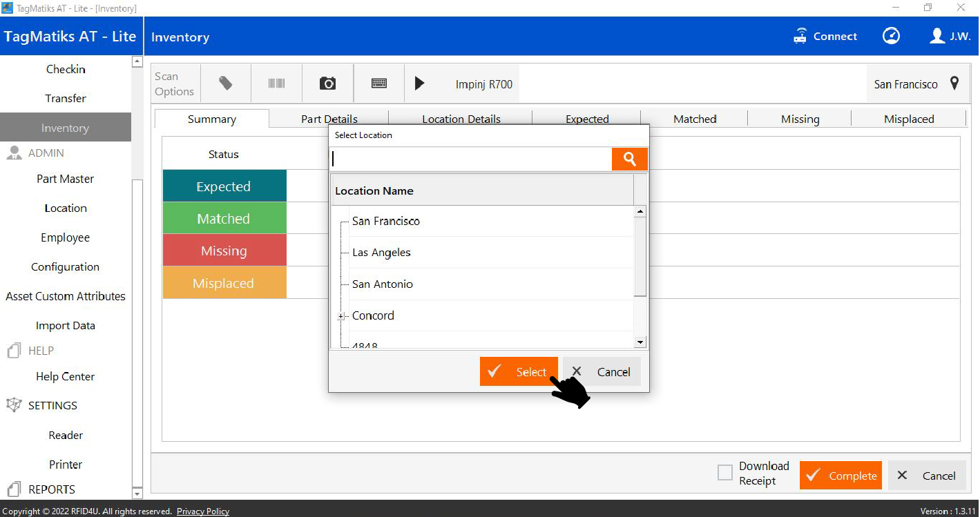The image size is (980, 517).
Task: Open the Misplaced tab
Action: click(908, 119)
